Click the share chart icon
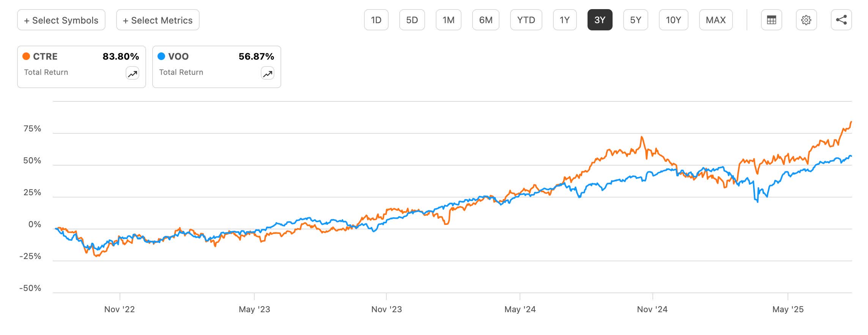The width and height of the screenshot is (868, 335). (x=842, y=20)
